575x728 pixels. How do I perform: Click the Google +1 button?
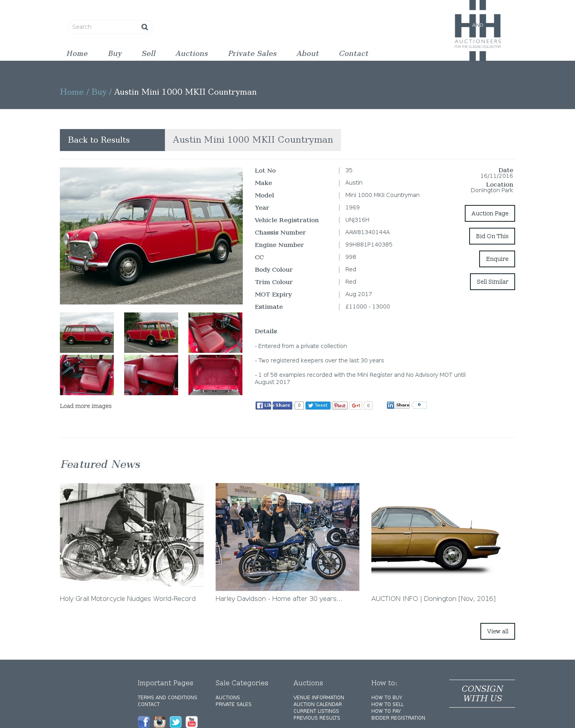[356, 406]
